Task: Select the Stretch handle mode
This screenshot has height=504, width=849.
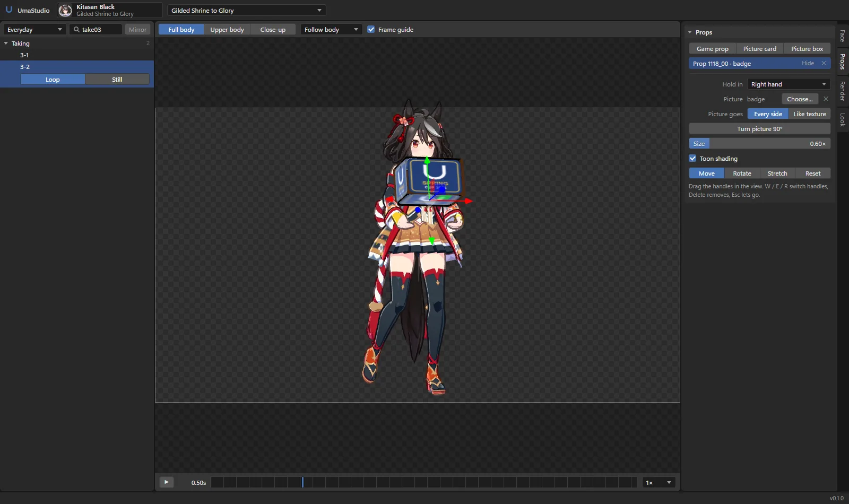Action: click(777, 173)
